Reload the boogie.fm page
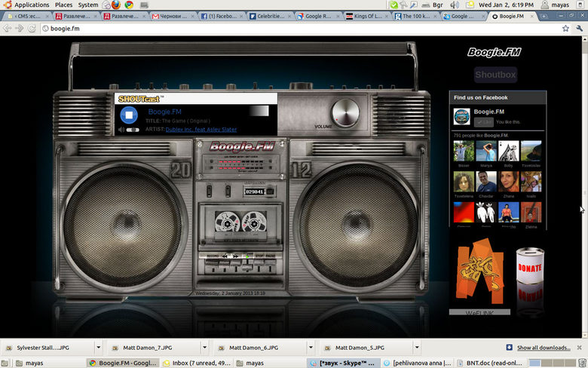The height and width of the screenshot is (368, 588). click(x=32, y=29)
